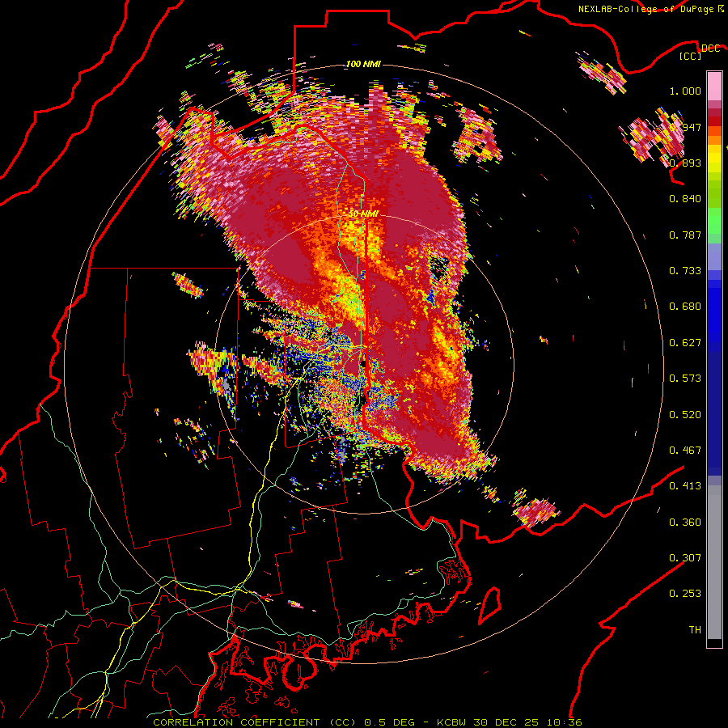Select the 0.467 scale value

point(685,451)
